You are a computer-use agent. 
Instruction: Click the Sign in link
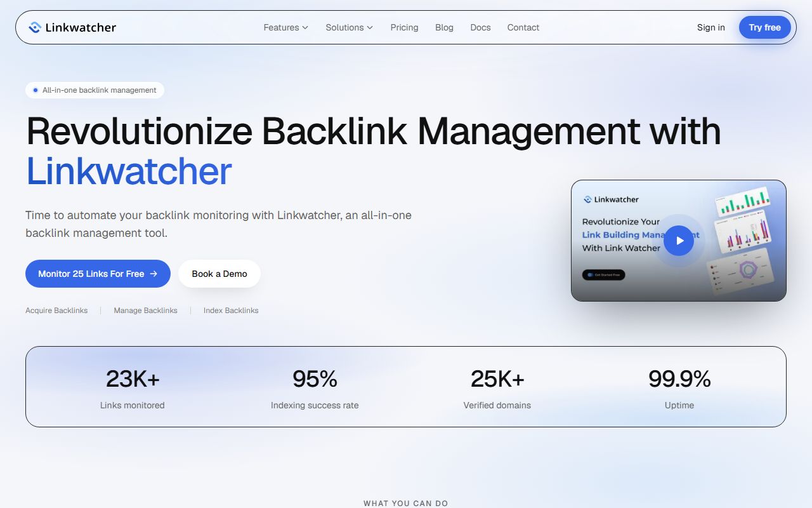(x=710, y=27)
